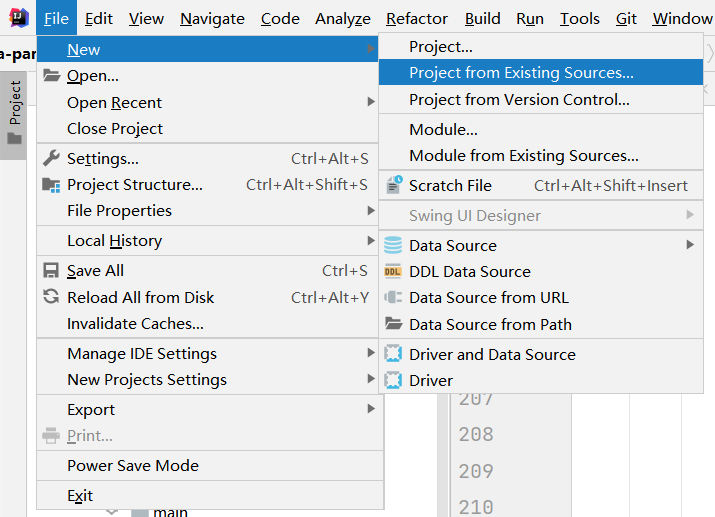Expand the Open Recent submenu arrow
Image resolution: width=715 pixels, height=517 pixels.
click(x=371, y=102)
